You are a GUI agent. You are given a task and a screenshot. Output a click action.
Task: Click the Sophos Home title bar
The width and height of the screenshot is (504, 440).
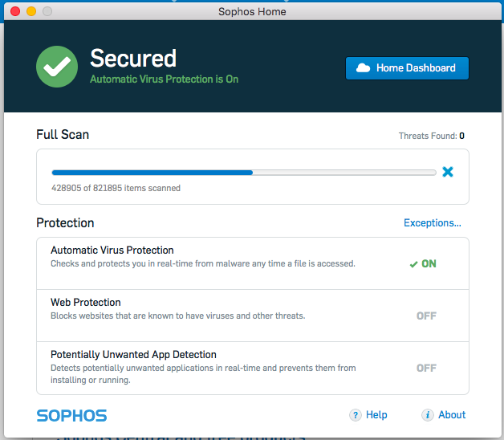click(x=252, y=12)
